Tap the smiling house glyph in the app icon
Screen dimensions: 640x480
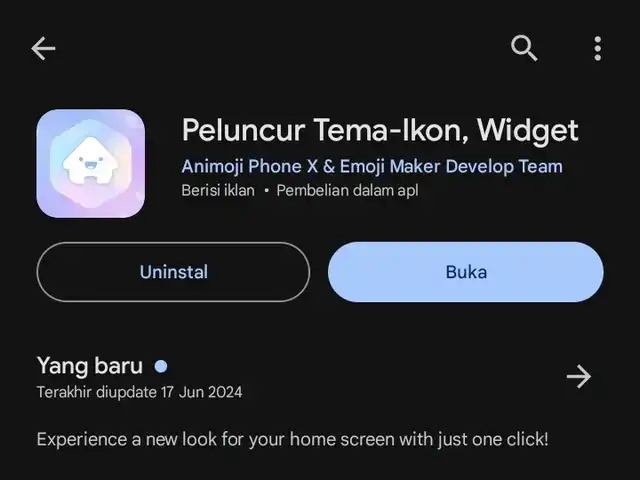[91, 161]
